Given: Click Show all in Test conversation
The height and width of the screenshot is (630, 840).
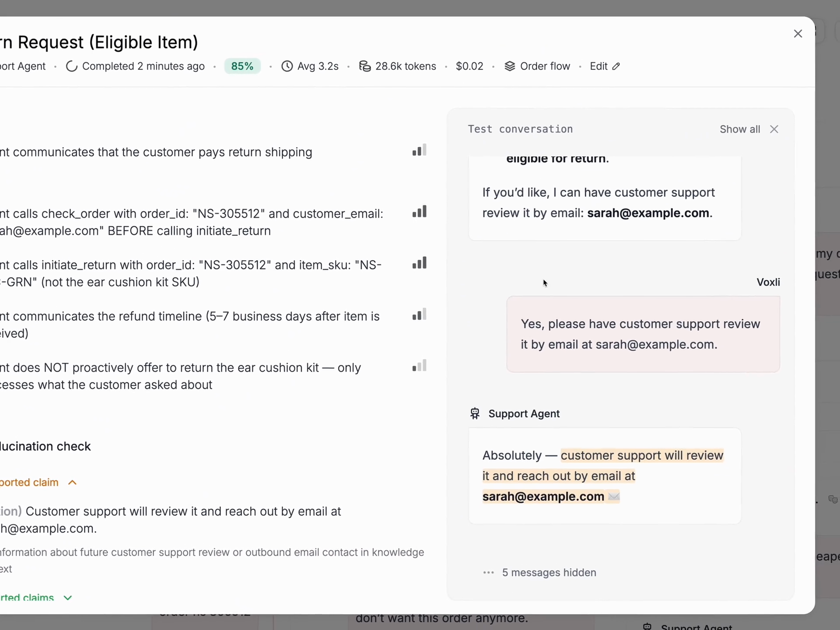Looking at the screenshot, I should [x=739, y=129].
